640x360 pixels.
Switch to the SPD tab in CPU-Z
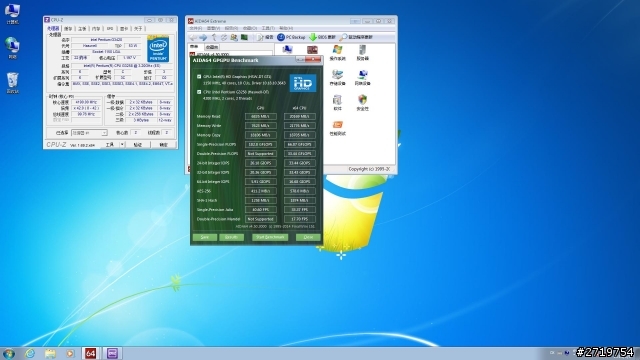coord(110,29)
